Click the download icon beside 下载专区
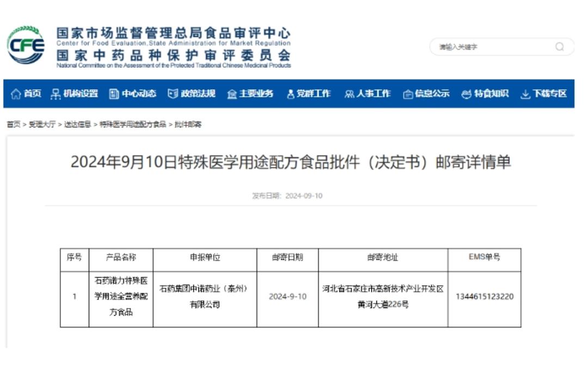The image size is (588, 369). [x=525, y=94]
